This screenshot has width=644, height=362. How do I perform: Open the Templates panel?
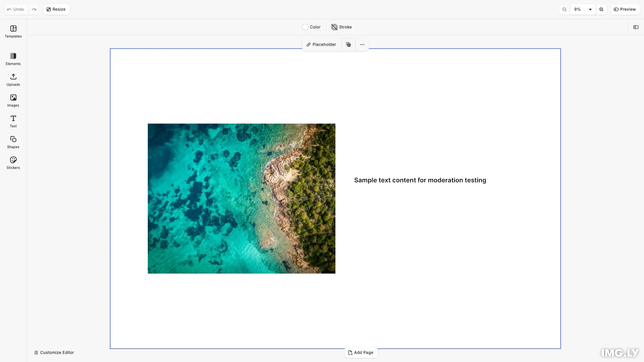point(13,32)
